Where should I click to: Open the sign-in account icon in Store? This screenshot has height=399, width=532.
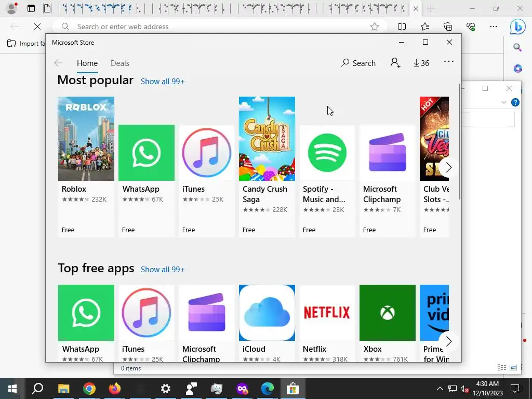[395, 63]
